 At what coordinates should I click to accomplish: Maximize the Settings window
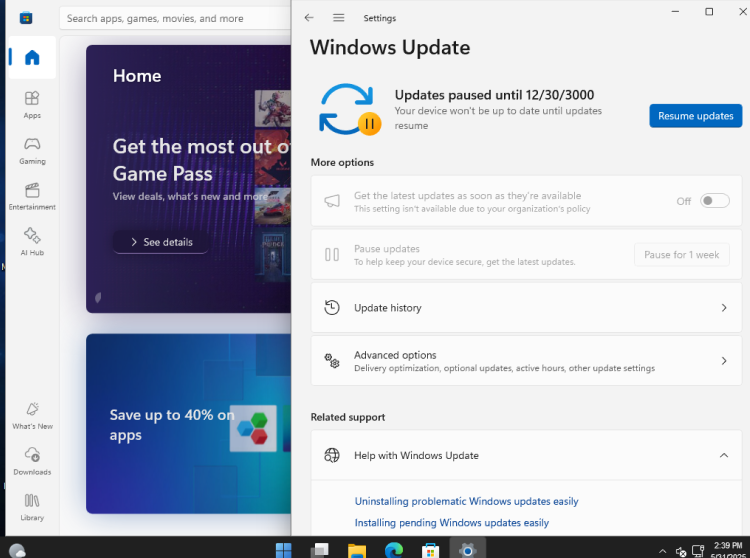click(709, 11)
